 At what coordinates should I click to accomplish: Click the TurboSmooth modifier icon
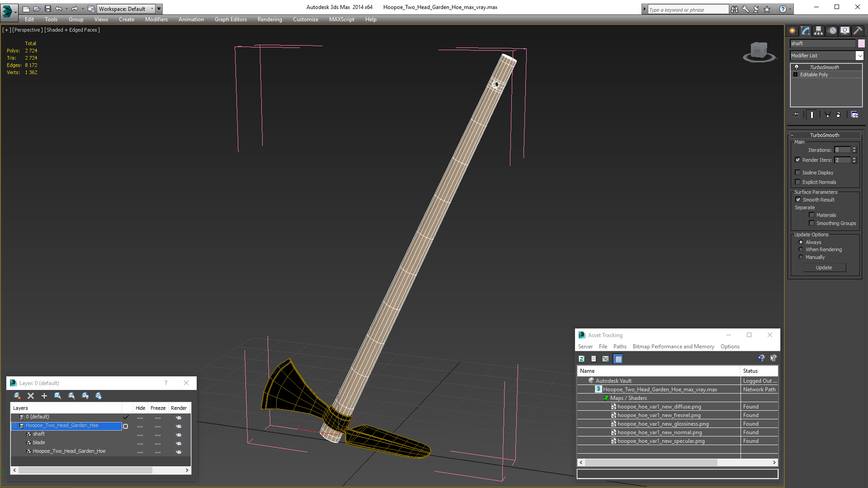coord(797,67)
